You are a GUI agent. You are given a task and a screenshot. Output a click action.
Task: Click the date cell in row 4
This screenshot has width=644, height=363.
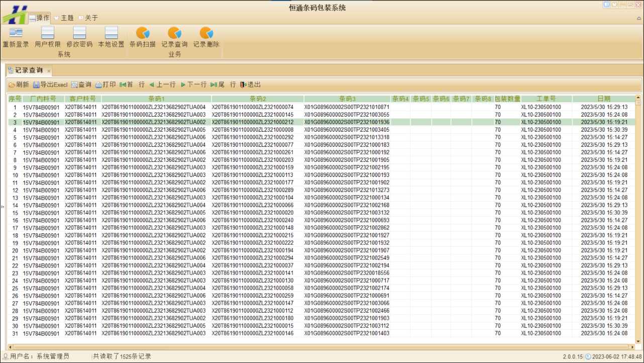pyautogui.click(x=604, y=130)
